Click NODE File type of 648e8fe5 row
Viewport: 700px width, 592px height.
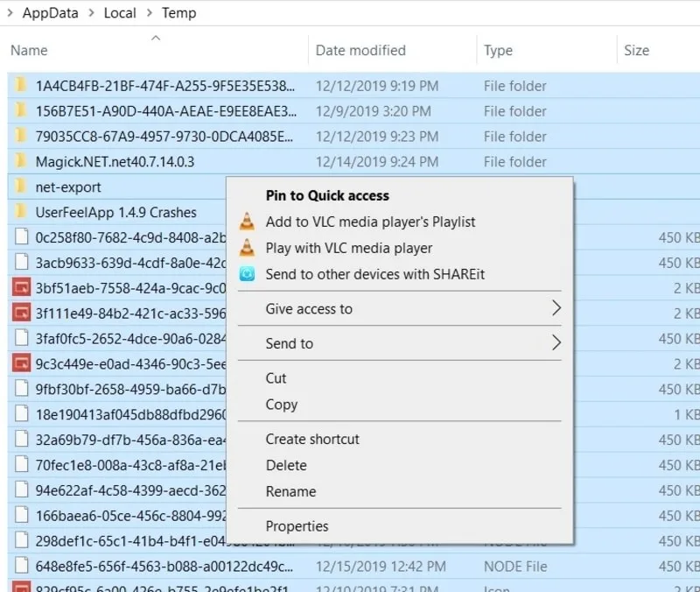point(515,567)
